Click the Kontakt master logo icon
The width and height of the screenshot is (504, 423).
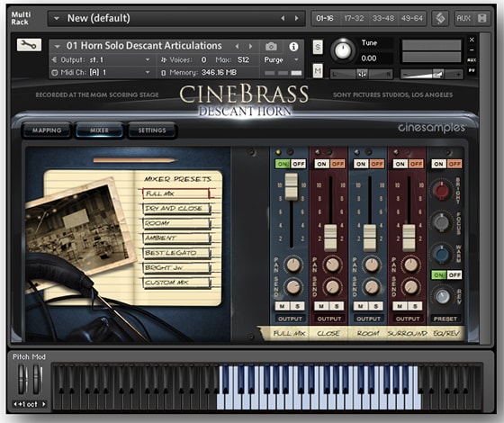[x=440, y=18]
